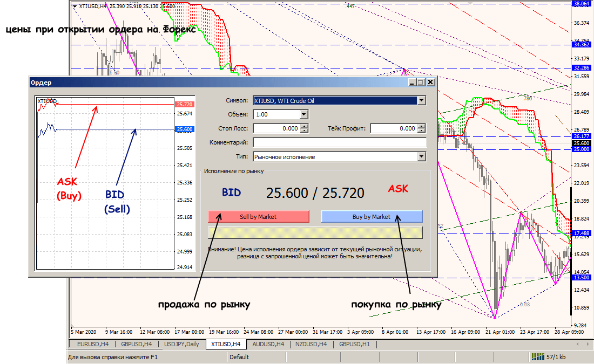Image resolution: width=594 pixels, height=364 pixels.
Task: Open the Символ dropdown list
Action: point(421,101)
